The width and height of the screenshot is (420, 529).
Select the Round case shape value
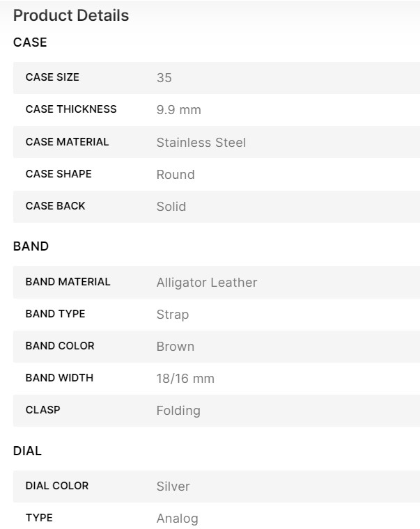[x=176, y=175]
